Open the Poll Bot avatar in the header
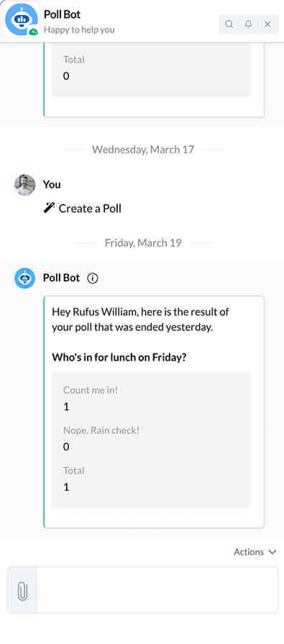The height and width of the screenshot is (644, 284). point(22,19)
